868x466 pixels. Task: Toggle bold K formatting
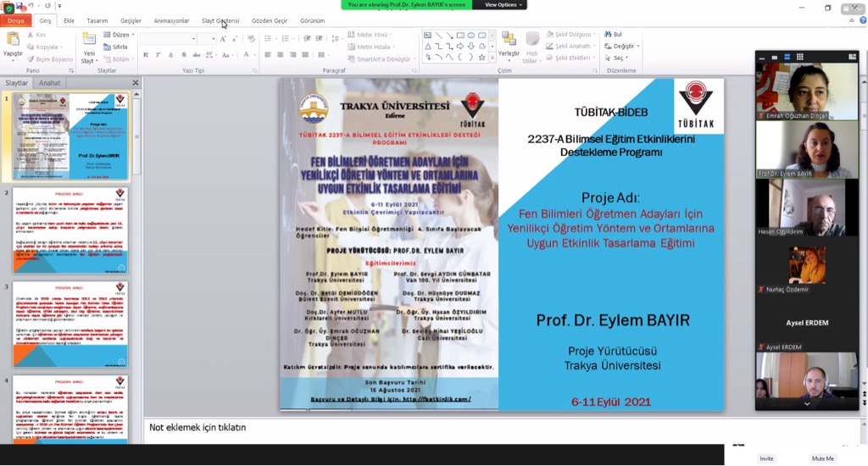[146, 55]
